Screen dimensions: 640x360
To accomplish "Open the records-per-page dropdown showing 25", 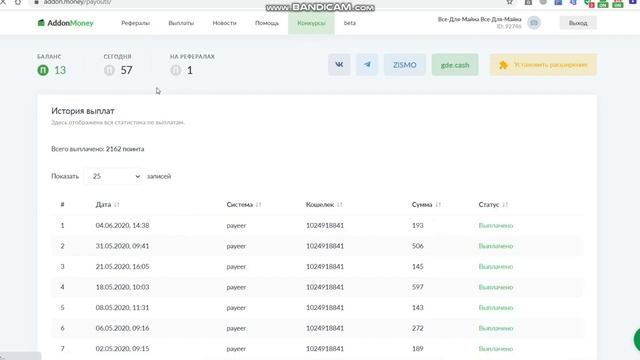I will (113, 176).
